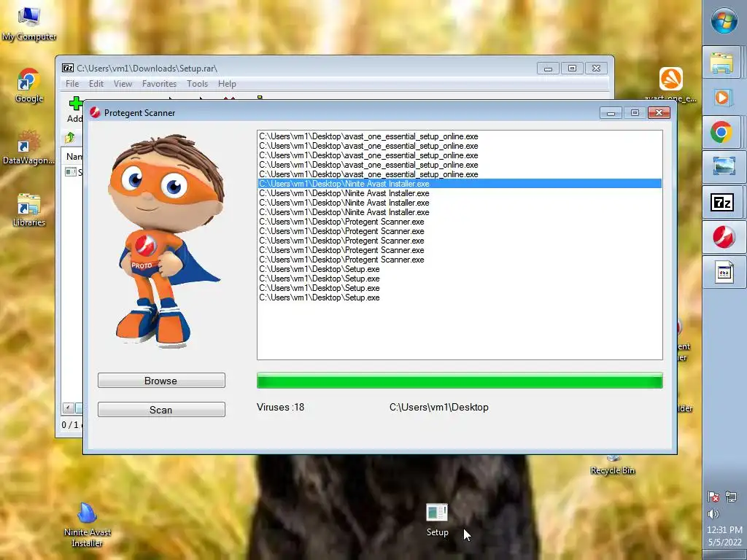Select the avast_one_e... desktop icon

pos(671,85)
